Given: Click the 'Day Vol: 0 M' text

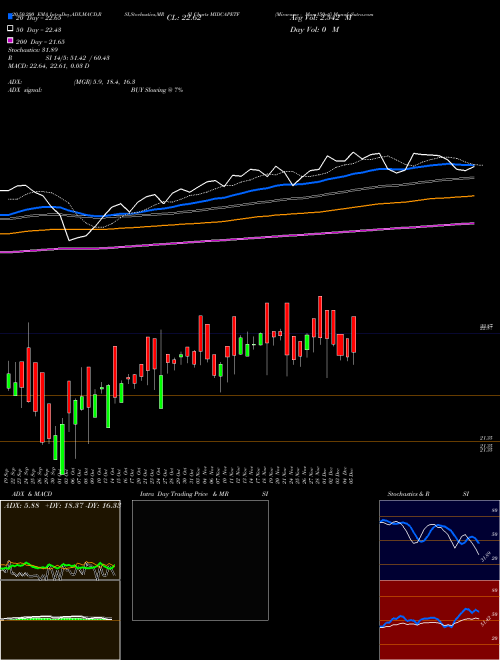Looking at the screenshot, I should coord(314,29).
